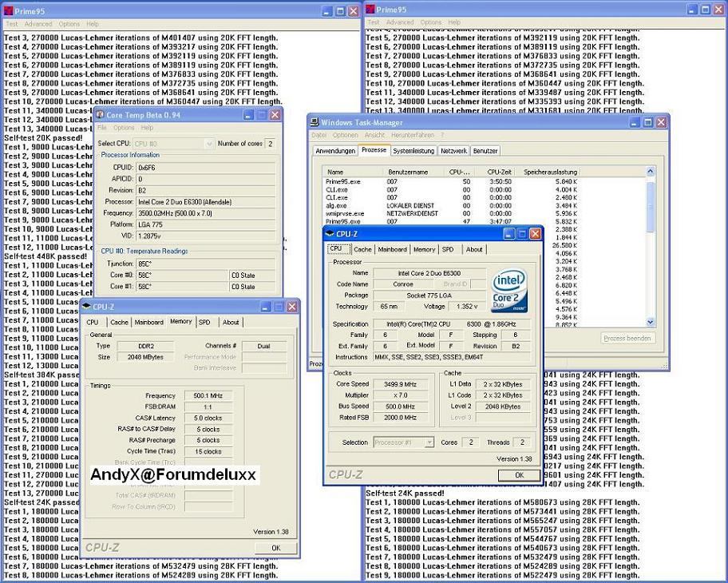Open the Help menu in the right Prime95 window
Screen dimensions: 728x583
(454, 22)
